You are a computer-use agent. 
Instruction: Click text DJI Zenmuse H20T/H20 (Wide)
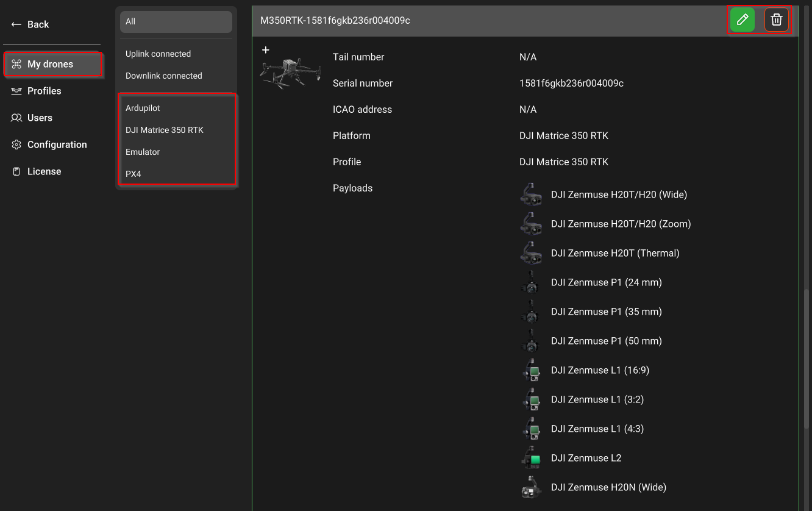(619, 195)
